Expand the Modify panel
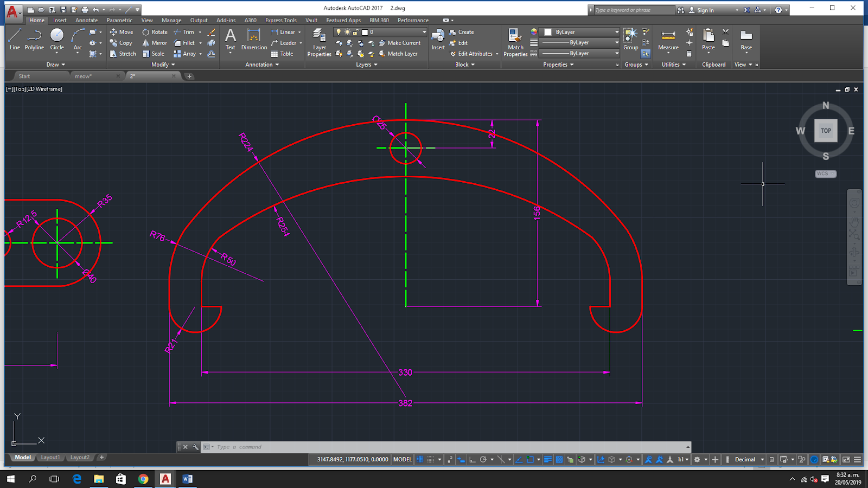 (x=162, y=65)
